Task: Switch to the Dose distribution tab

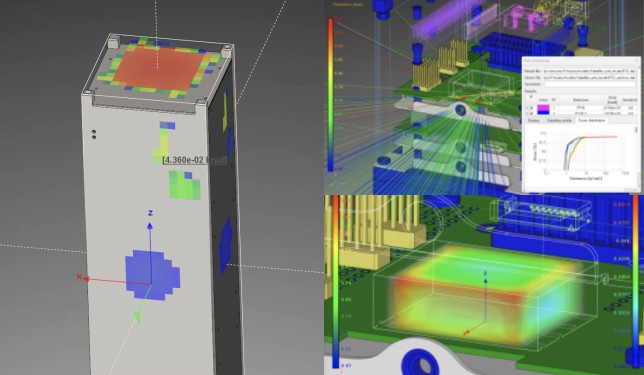Action: pyautogui.click(x=591, y=120)
